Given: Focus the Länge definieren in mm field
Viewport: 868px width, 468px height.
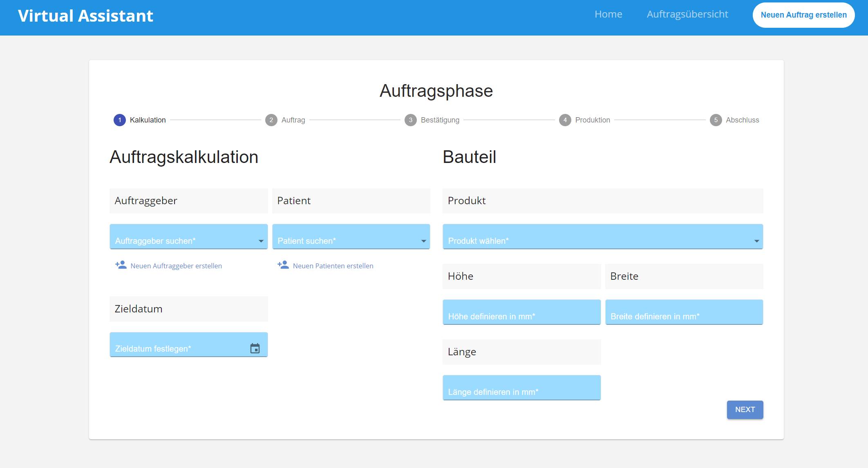Looking at the screenshot, I should [x=522, y=388].
